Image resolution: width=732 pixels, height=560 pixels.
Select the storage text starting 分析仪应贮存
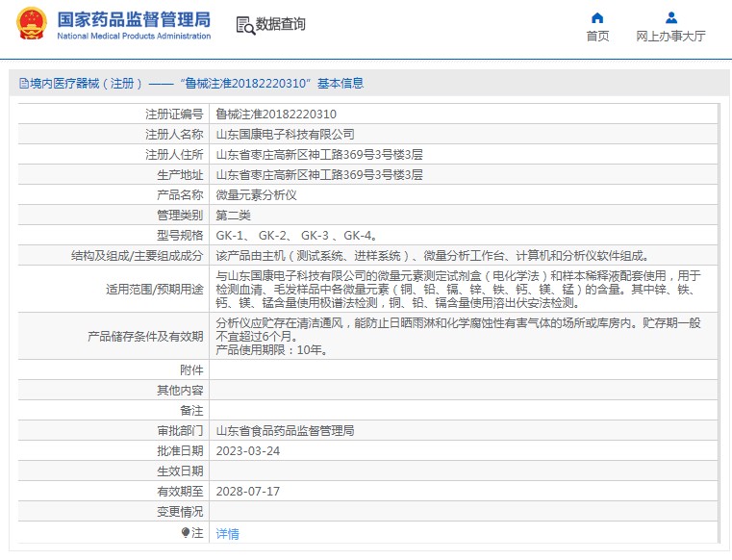pyautogui.click(x=459, y=330)
